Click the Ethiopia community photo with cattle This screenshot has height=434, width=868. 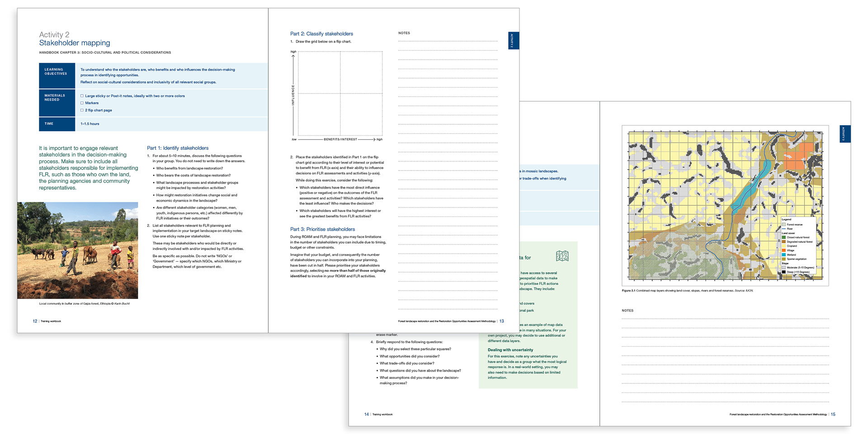pyautogui.click(x=78, y=250)
